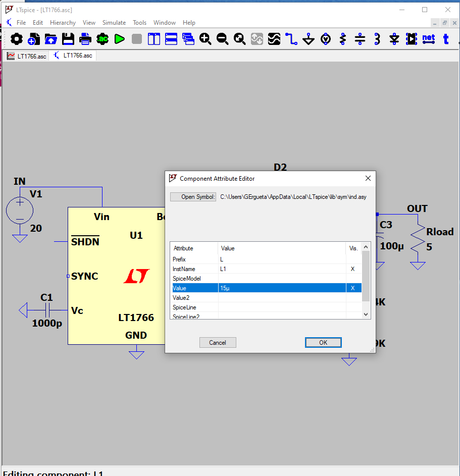Viewport: 460px width, 476px height.
Task: Click the Save schematic floppy disk icon
Action: tap(68, 39)
